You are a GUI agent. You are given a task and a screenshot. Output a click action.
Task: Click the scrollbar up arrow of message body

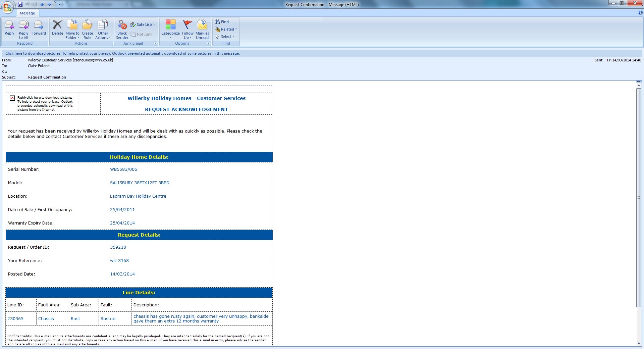(639, 86)
